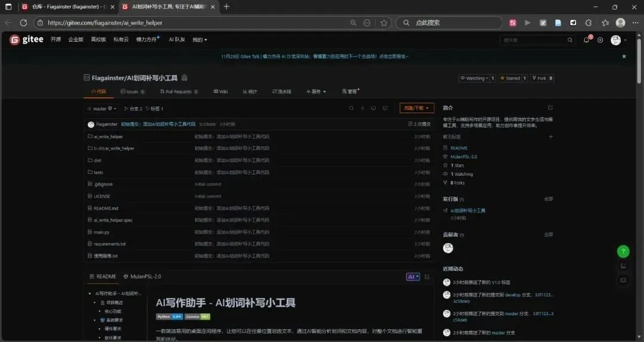Click the edit icon next to 简介
Viewport: 644px width, 342px height.
(550, 108)
